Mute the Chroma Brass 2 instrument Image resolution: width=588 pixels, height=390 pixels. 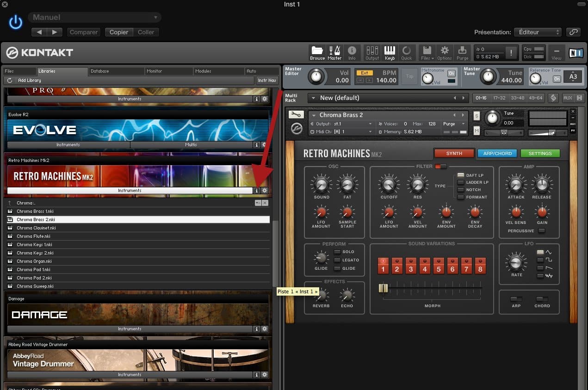[x=477, y=131]
